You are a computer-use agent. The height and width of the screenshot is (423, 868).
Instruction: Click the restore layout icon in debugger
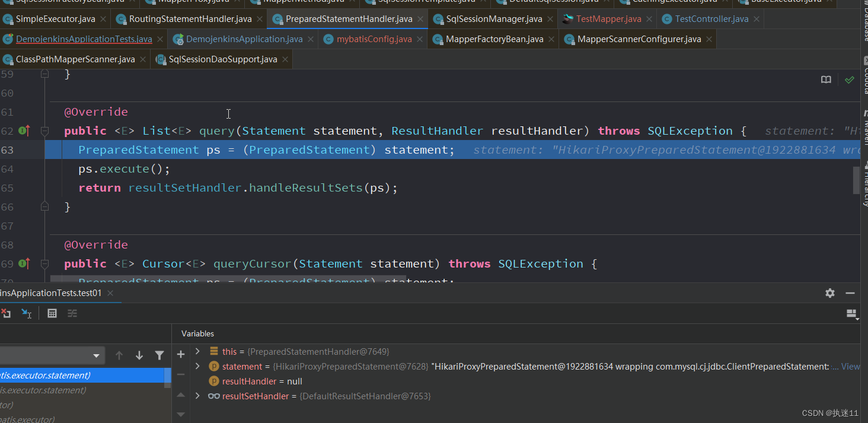tap(852, 314)
